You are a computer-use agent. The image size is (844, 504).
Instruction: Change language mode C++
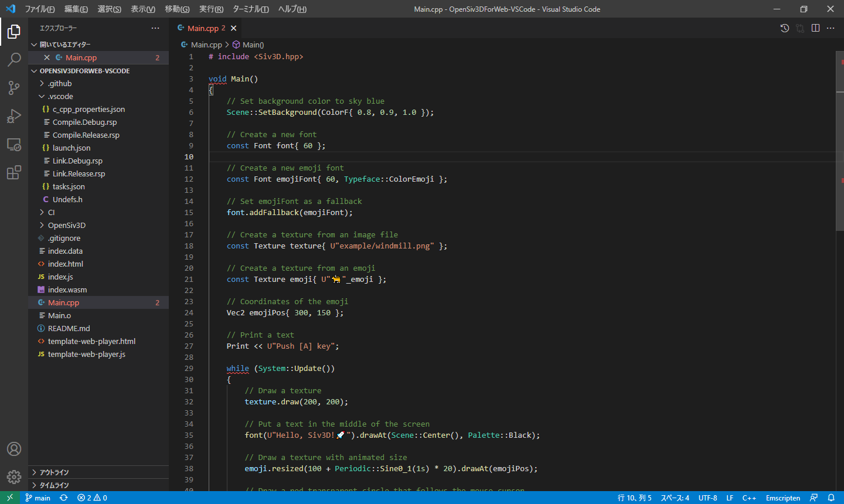[749, 498]
